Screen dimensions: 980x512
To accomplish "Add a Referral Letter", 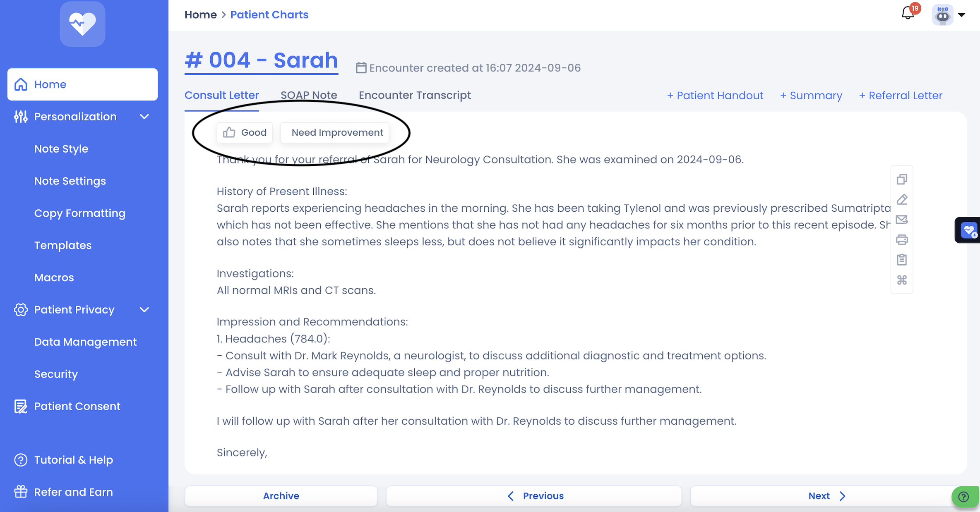I will [901, 96].
